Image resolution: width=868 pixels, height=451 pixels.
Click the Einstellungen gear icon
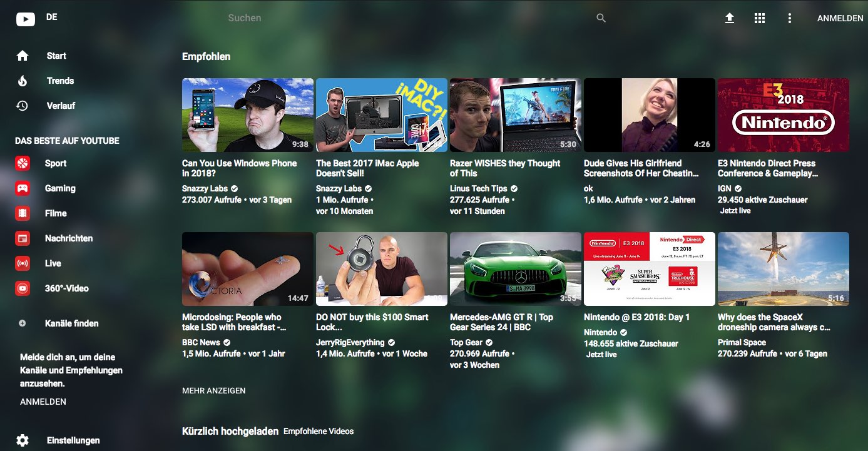23,440
